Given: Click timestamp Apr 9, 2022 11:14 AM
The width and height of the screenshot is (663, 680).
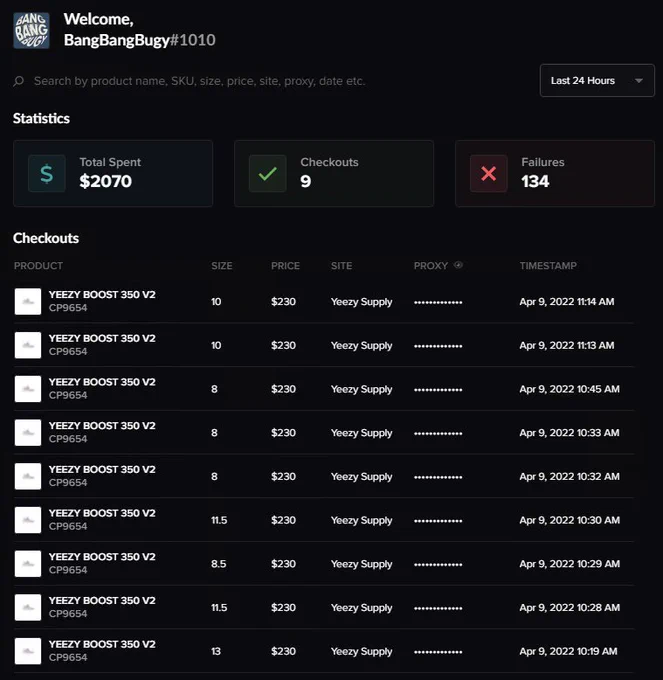Looking at the screenshot, I should click(567, 302).
